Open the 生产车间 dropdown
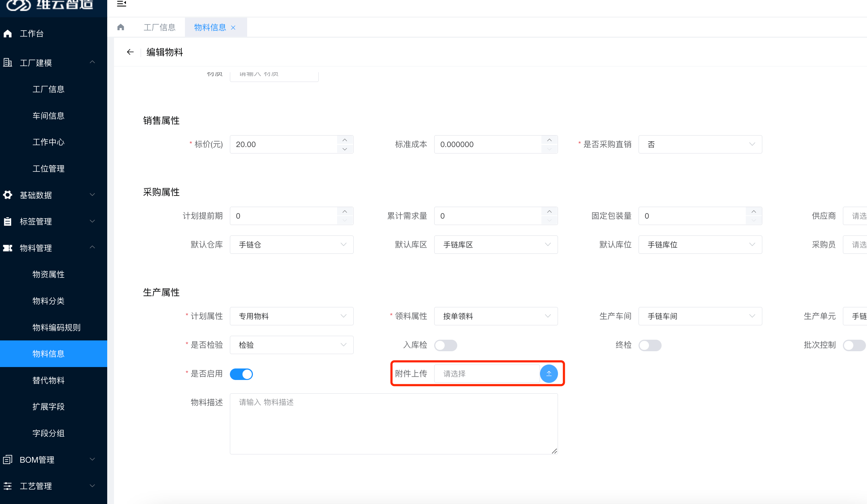 (700, 316)
